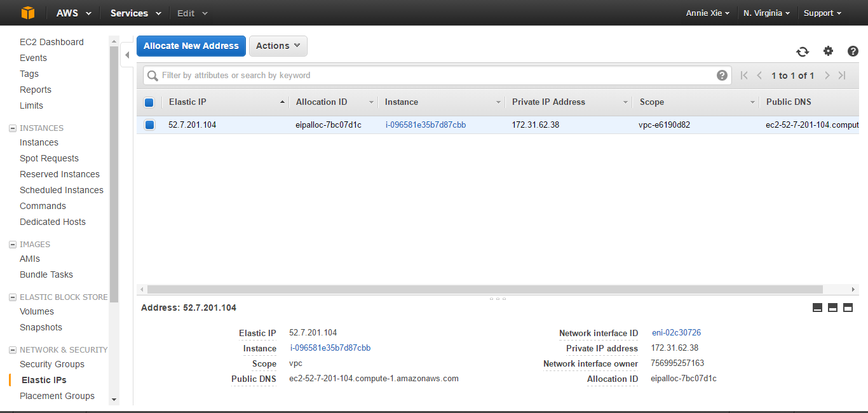Open Tags in sidebar
Screen dimensions: 868x413
click(29, 74)
